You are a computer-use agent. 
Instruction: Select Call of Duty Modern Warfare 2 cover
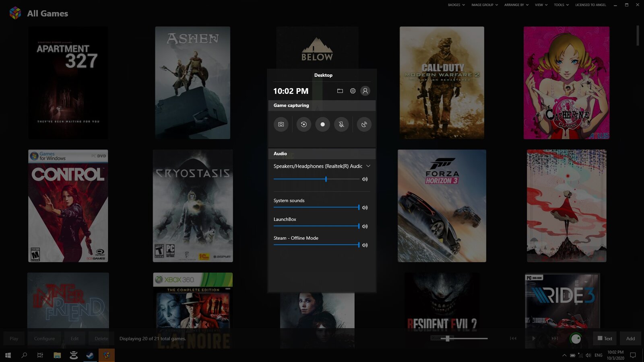click(x=442, y=83)
